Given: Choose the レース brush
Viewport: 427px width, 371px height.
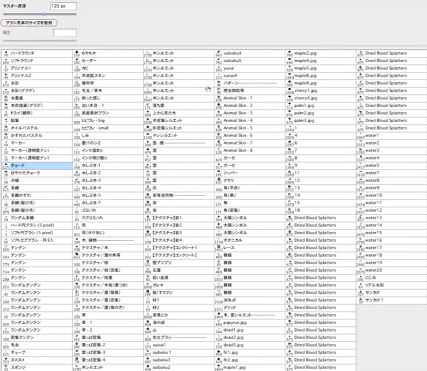Looking at the screenshot, I should [x=250, y=248].
